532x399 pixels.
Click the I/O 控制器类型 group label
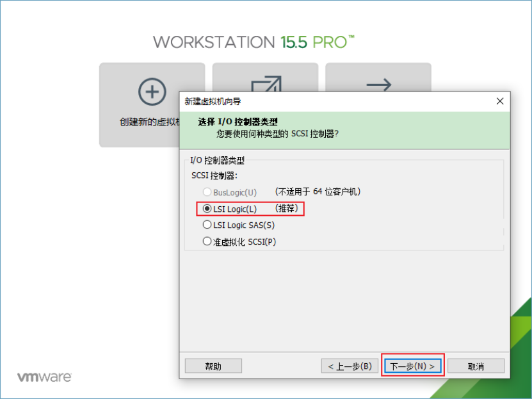point(217,160)
